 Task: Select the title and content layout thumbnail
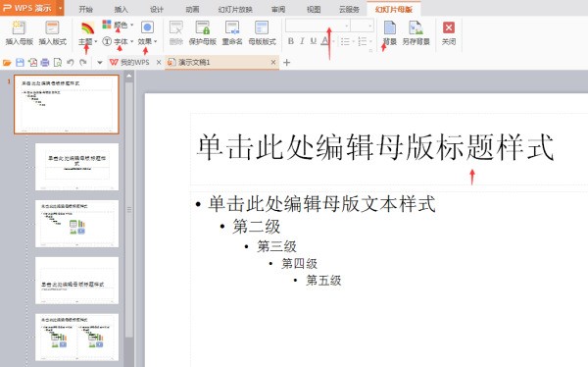coord(76,224)
